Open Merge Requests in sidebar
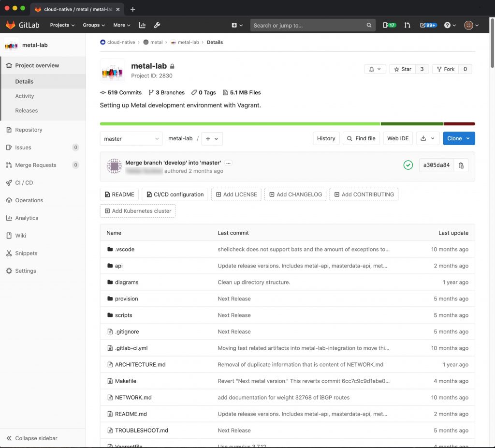495x448 pixels. (43, 165)
